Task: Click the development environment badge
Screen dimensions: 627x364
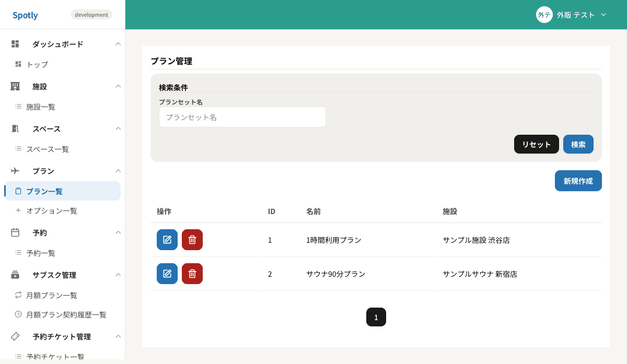Action: coord(91,15)
